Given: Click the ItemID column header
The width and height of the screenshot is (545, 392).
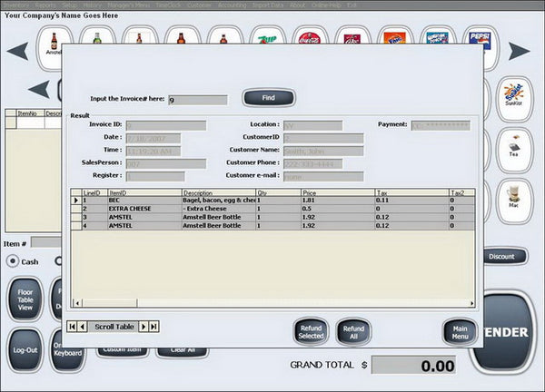Looking at the screenshot, I should click(144, 192).
